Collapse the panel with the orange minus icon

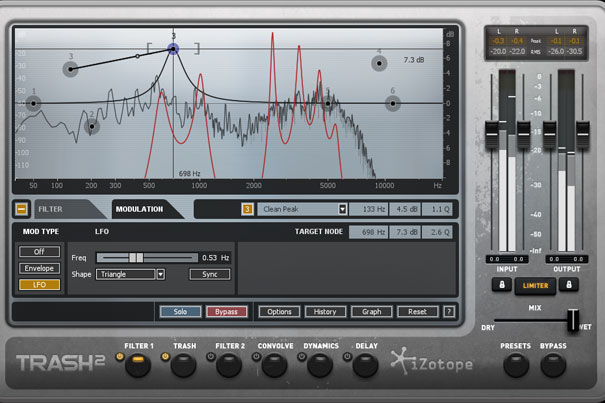coord(22,209)
